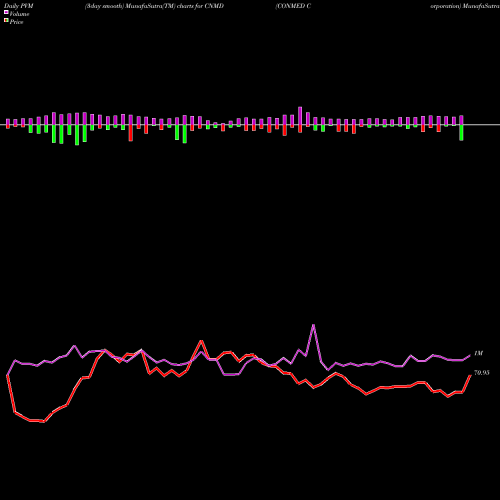
Task: Click the Volume legend color swatch
Action: pyautogui.click(x=6, y=12)
